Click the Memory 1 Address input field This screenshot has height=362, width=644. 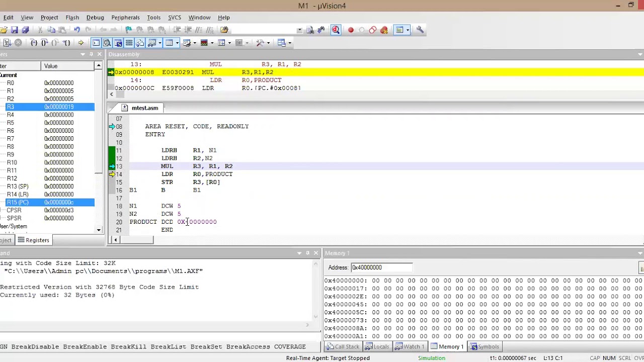click(x=381, y=267)
